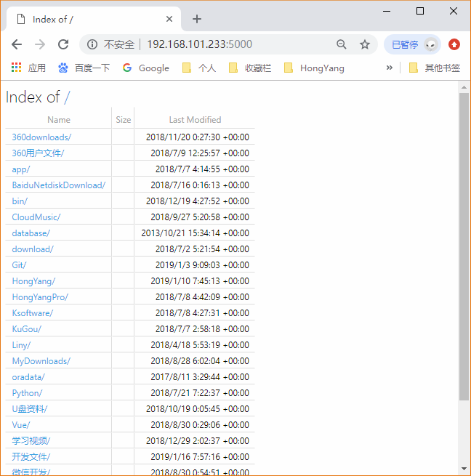The width and height of the screenshot is (471, 476).
Task: Close the Index of / tab
Action: pos(169,19)
